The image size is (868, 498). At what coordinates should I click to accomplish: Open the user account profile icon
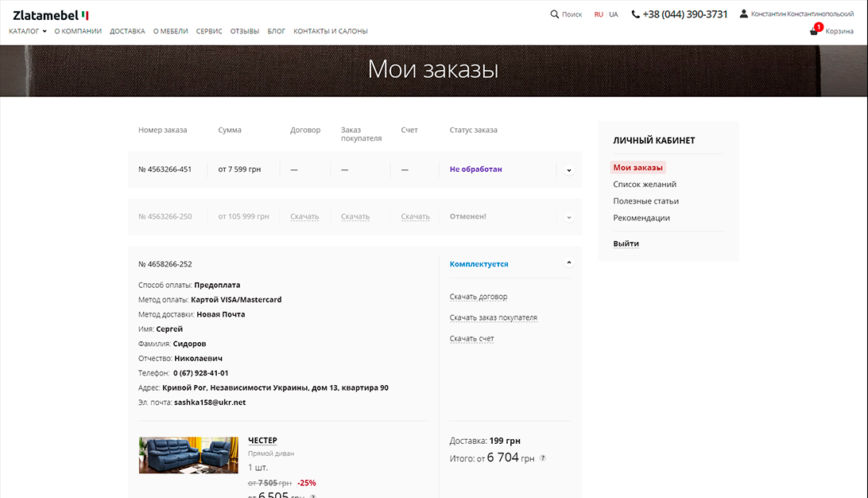[x=744, y=14]
